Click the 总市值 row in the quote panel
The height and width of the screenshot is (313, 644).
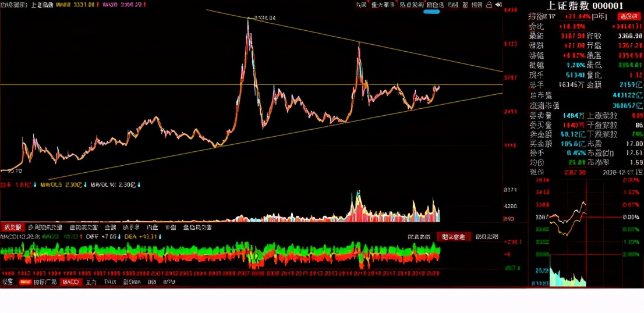pyautogui.click(x=586, y=95)
